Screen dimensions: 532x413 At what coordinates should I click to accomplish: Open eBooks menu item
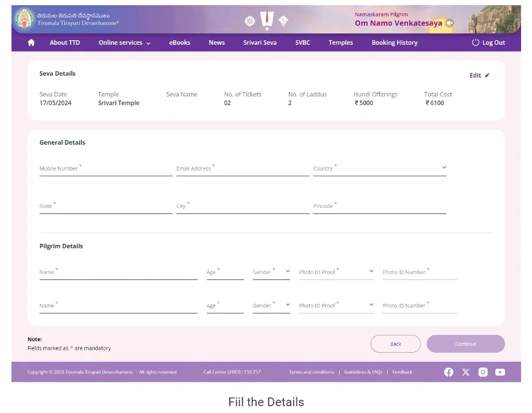coord(179,43)
